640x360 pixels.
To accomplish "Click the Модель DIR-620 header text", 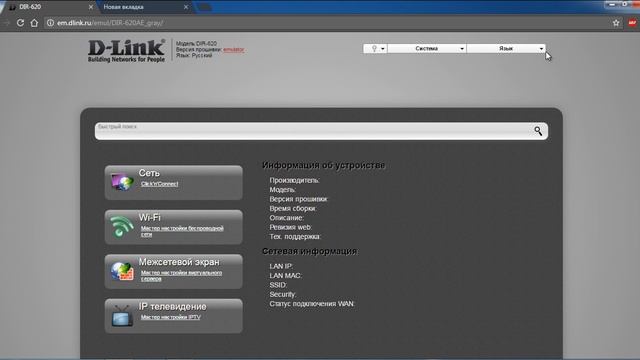I will (x=196, y=43).
